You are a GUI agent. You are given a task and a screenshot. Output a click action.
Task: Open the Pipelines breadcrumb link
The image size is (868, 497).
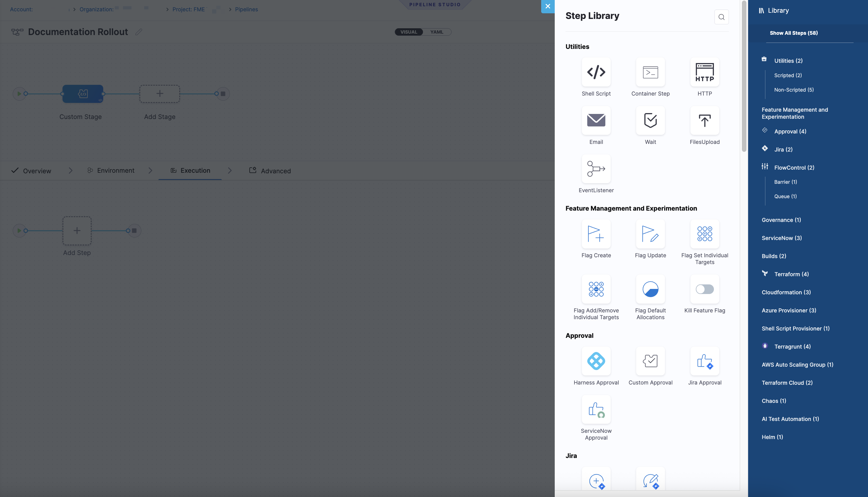pos(246,10)
